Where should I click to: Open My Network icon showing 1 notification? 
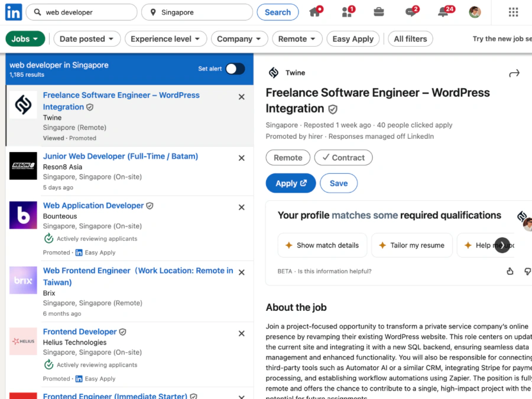click(345, 12)
